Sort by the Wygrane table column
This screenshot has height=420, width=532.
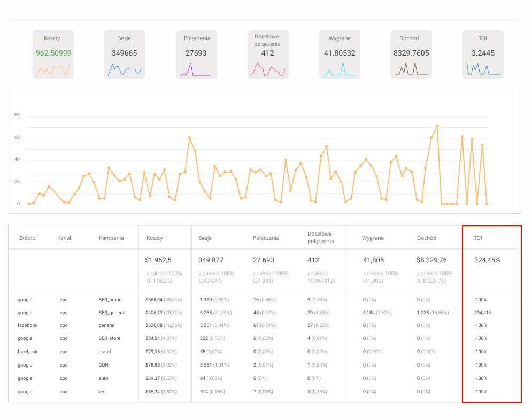pyautogui.click(x=373, y=238)
